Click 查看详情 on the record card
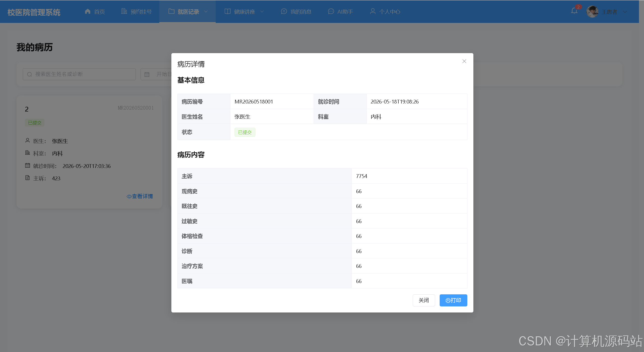The width and height of the screenshot is (644, 352). (x=140, y=196)
